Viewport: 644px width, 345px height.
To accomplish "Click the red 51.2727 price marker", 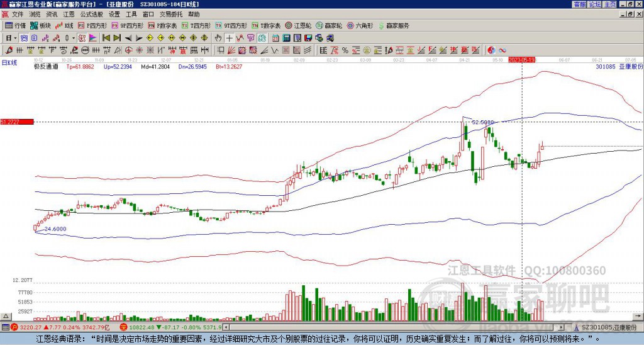I will [17, 122].
